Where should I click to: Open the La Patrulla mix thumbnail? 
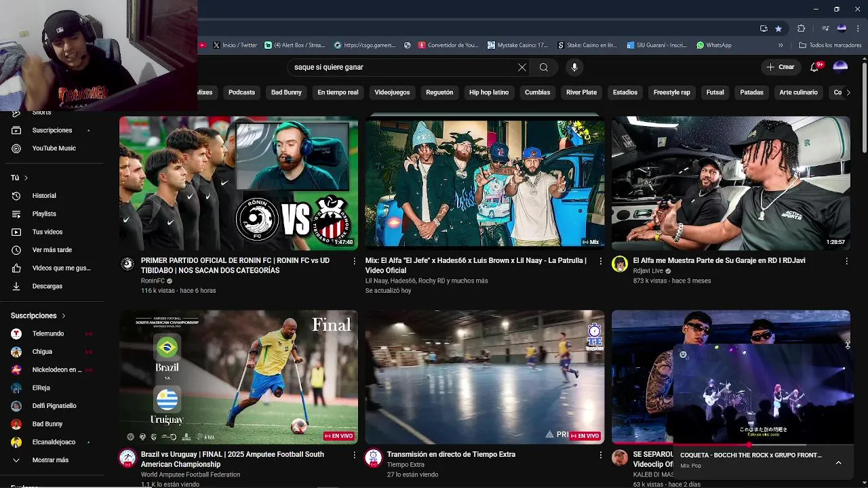(x=485, y=183)
